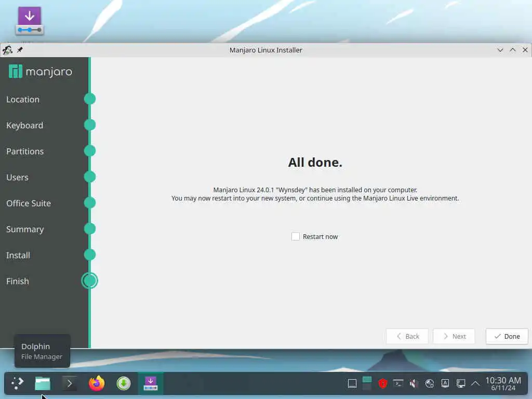
Task: Open the green download app in taskbar
Action: click(x=124, y=383)
